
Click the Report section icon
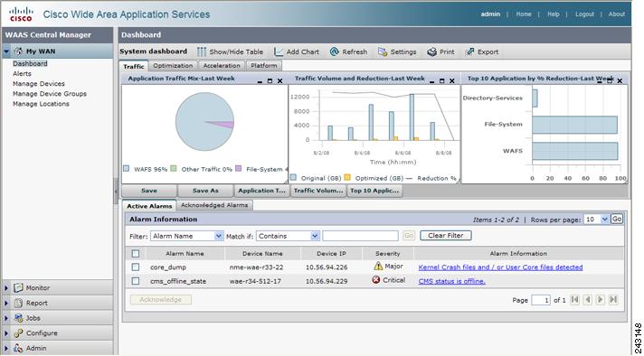18,303
